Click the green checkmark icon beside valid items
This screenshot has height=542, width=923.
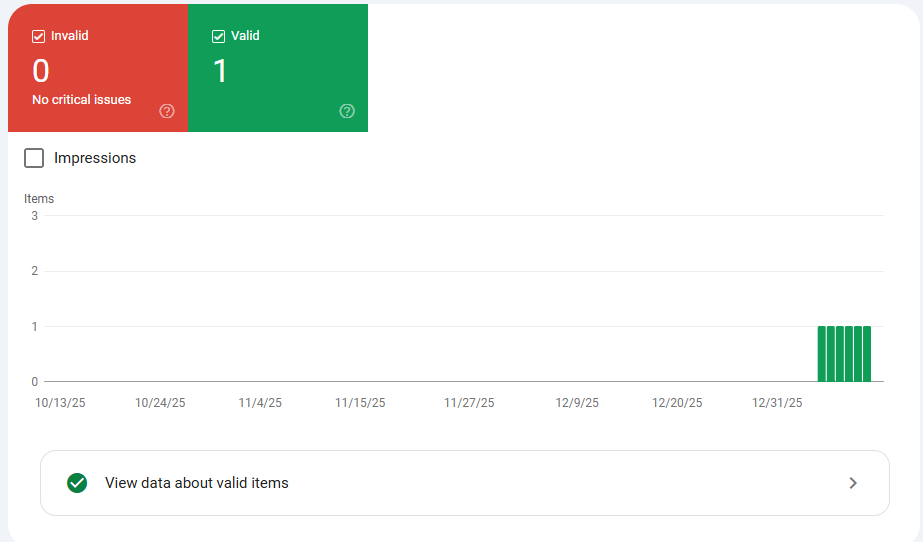coord(77,483)
